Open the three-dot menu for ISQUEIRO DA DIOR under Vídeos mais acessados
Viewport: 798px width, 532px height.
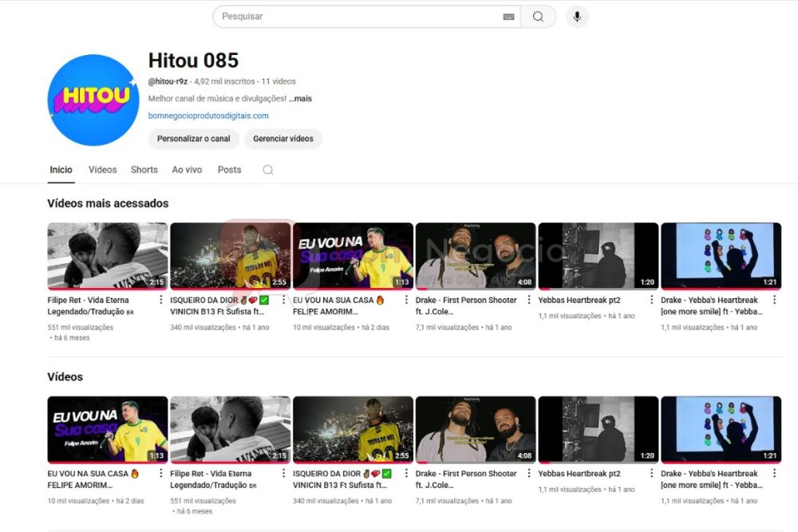pos(284,300)
